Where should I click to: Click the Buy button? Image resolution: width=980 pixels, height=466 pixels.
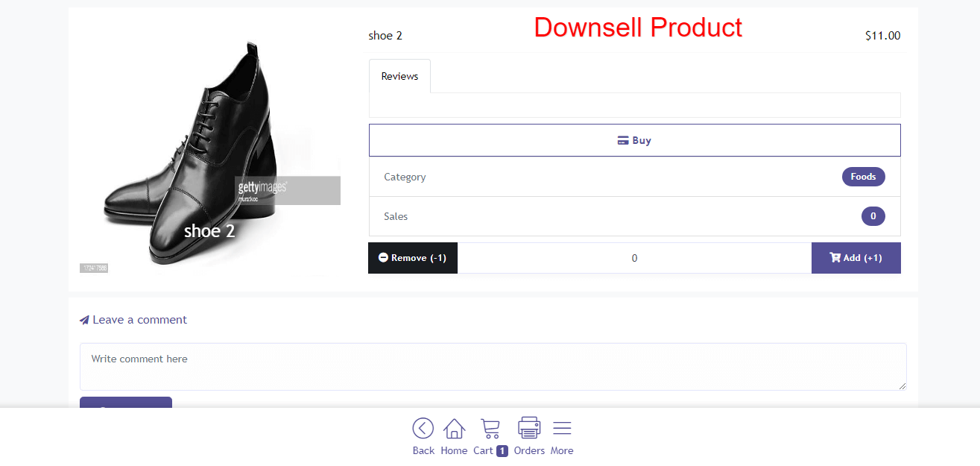click(635, 140)
